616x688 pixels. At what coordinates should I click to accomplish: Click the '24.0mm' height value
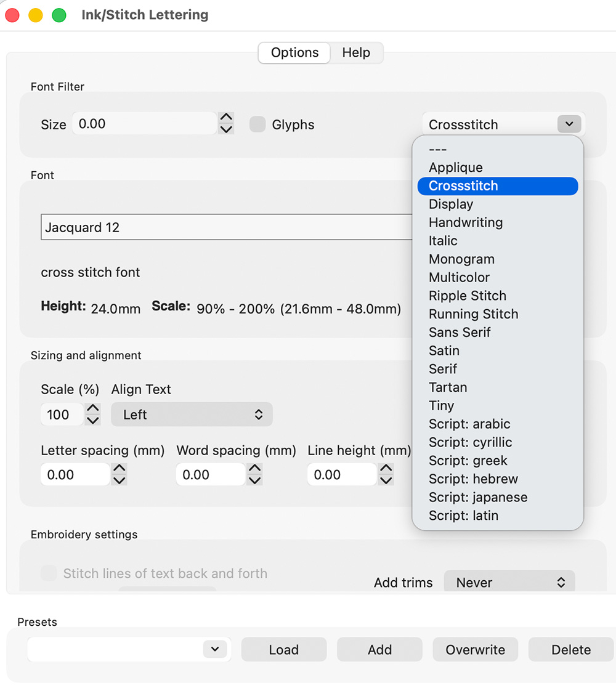tap(115, 309)
